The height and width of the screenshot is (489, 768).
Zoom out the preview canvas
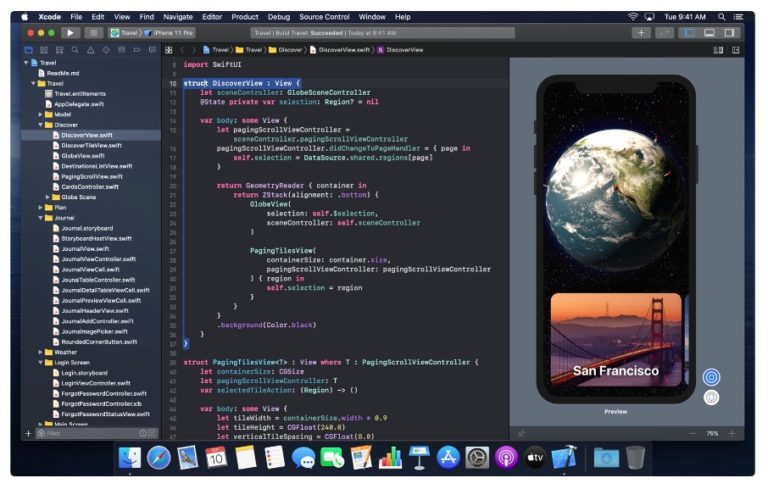[693, 433]
